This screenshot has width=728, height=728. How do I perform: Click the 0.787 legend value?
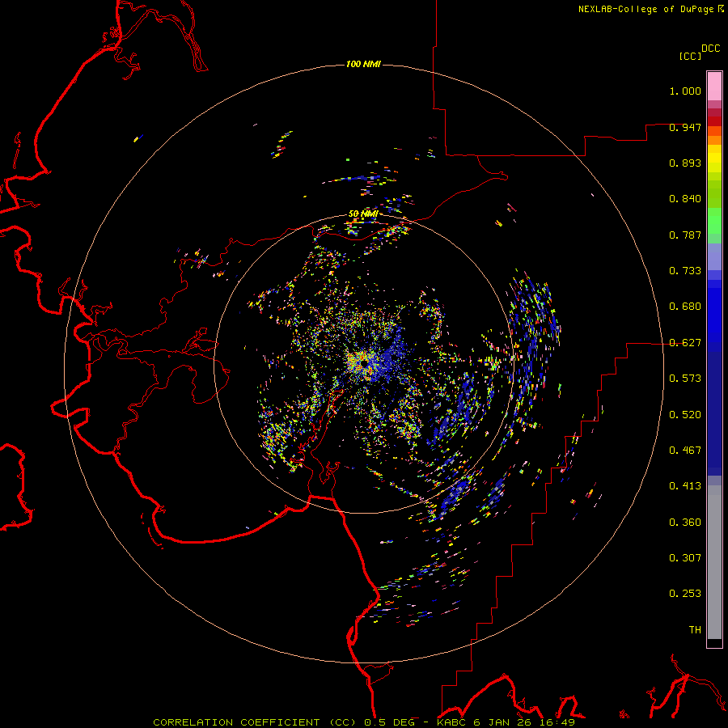pos(685,235)
